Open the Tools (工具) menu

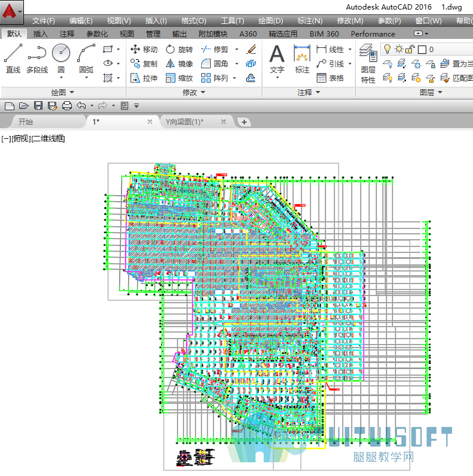click(232, 21)
